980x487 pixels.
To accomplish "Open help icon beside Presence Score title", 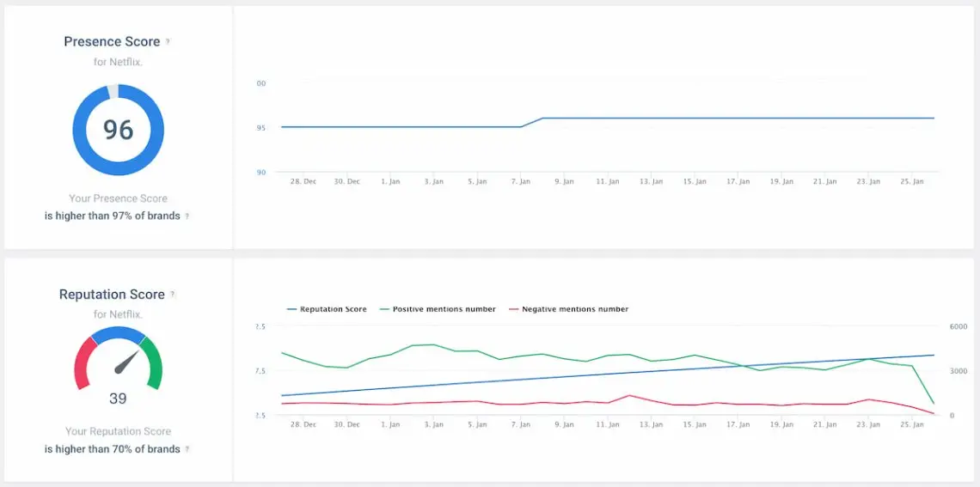I will pyautogui.click(x=168, y=42).
